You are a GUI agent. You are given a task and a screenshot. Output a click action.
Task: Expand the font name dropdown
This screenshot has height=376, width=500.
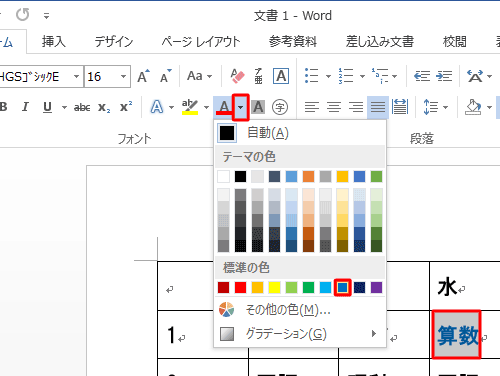point(76,76)
